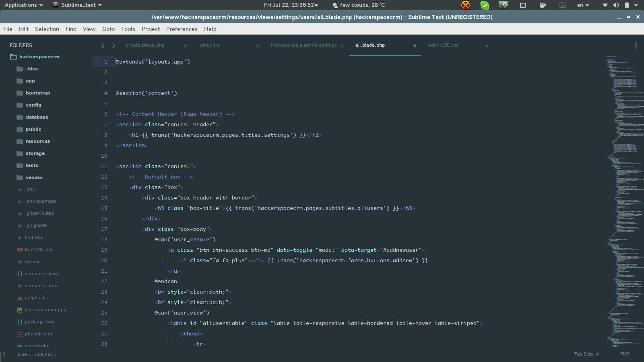Click the public folder icon
Screen dimensions: 644x362
[20, 129]
